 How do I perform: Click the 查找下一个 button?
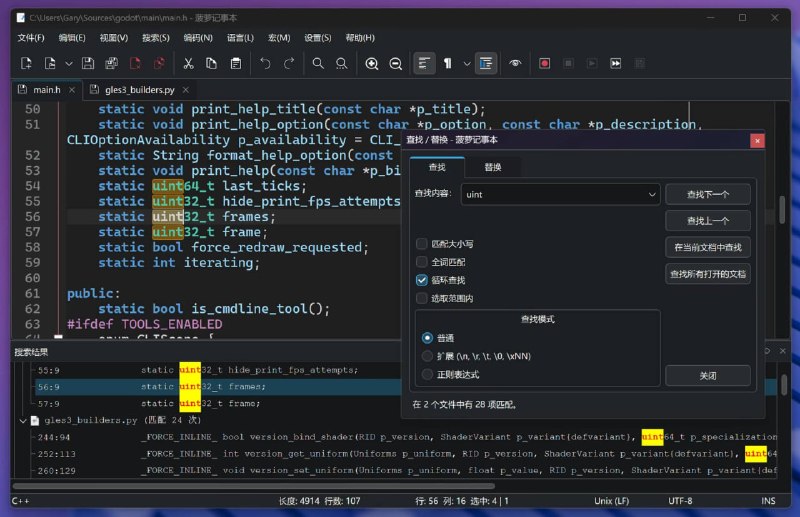click(x=708, y=194)
